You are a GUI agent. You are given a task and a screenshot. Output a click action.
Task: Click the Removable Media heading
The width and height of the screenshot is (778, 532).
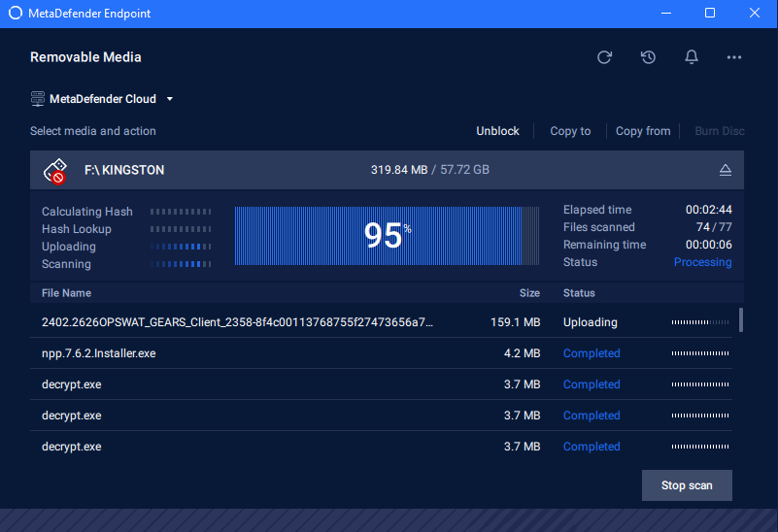[x=85, y=57]
